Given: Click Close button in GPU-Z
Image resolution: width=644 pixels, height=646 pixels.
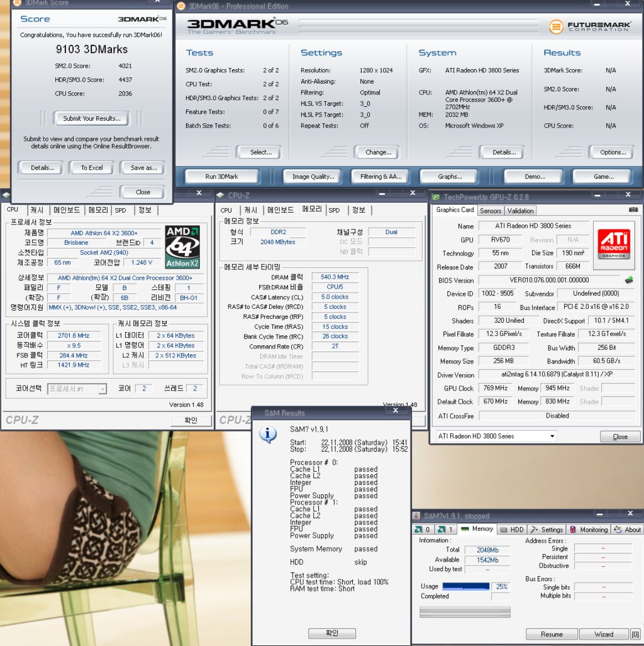Looking at the screenshot, I should click(620, 437).
